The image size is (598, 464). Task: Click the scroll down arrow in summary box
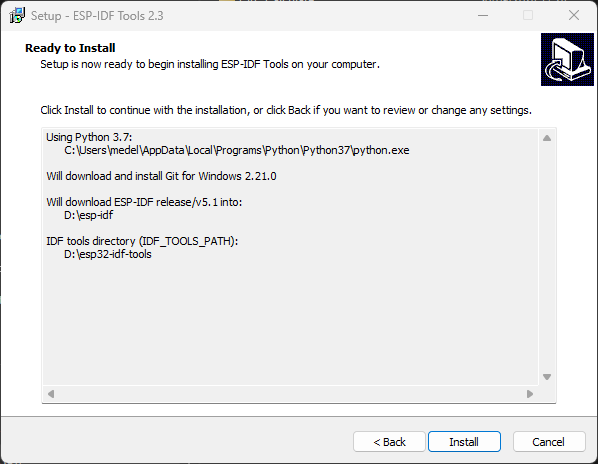[547, 377]
